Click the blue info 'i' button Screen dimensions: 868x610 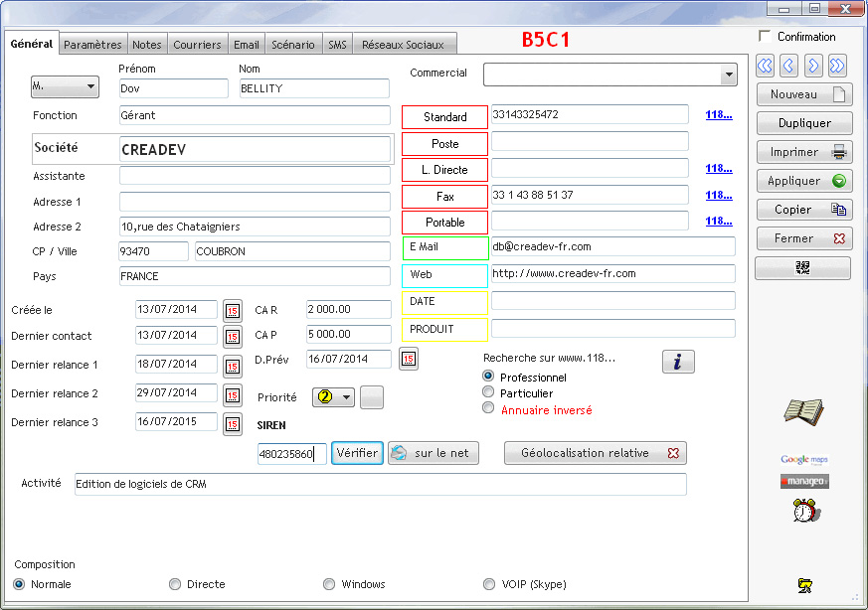[x=677, y=362]
